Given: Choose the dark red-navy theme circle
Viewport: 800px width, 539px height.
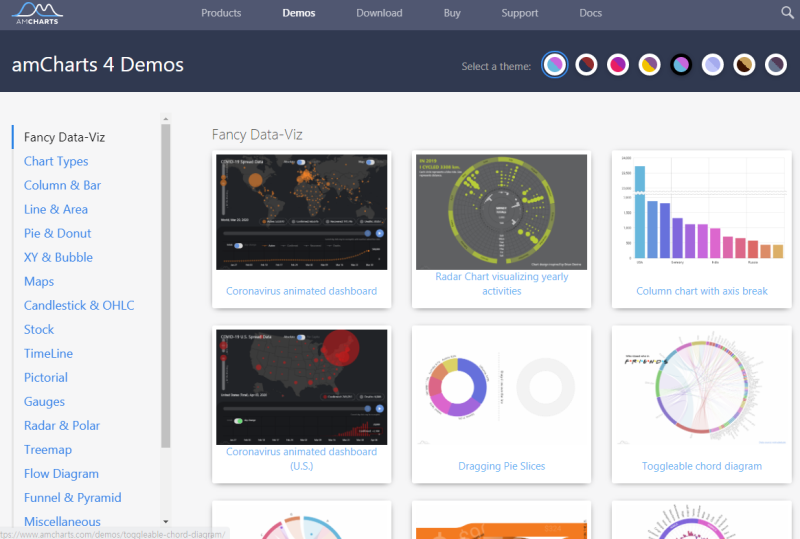Looking at the screenshot, I should pos(586,65).
